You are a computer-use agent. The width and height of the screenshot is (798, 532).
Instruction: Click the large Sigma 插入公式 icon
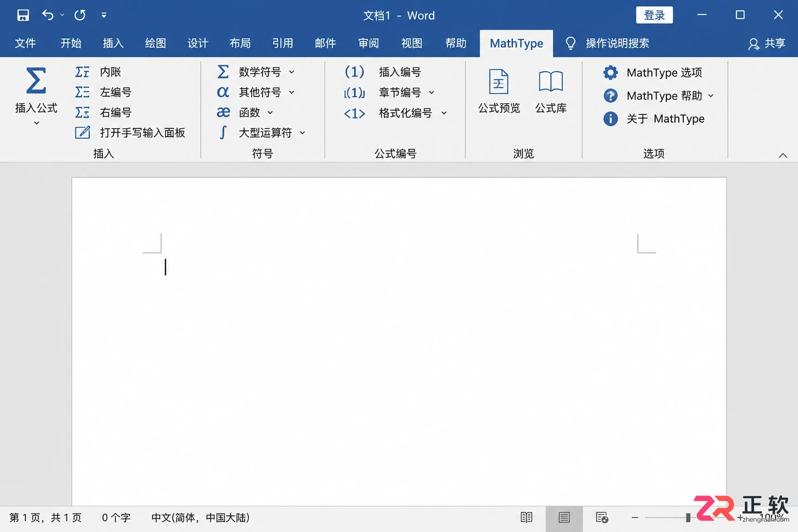click(x=36, y=80)
